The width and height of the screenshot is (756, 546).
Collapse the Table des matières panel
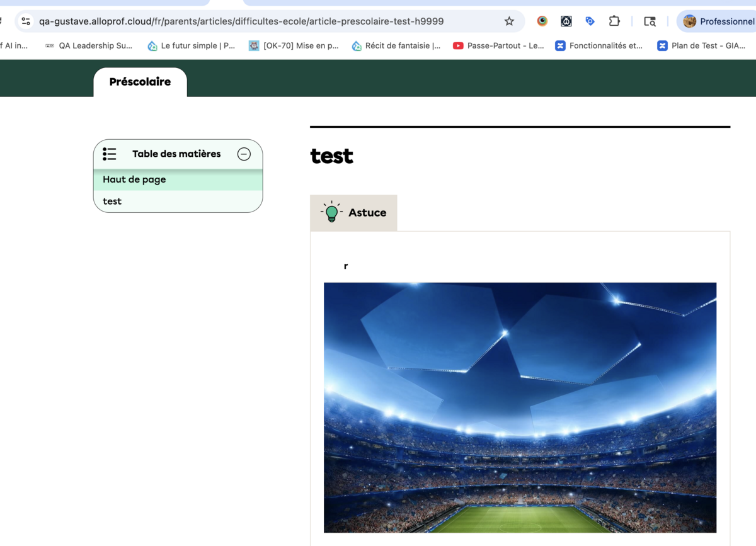coord(244,154)
